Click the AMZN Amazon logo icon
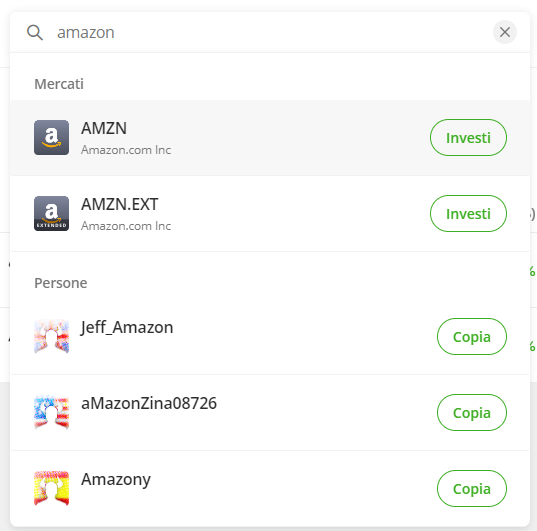This screenshot has height=531, width=537. point(51,137)
